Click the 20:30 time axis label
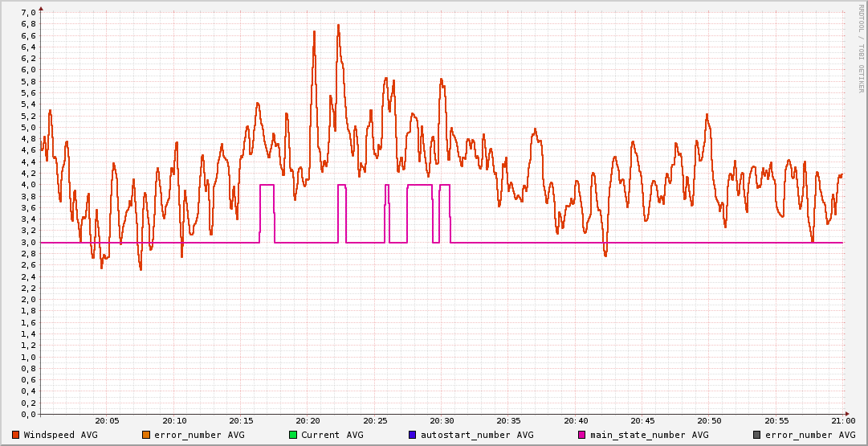 tap(442, 421)
